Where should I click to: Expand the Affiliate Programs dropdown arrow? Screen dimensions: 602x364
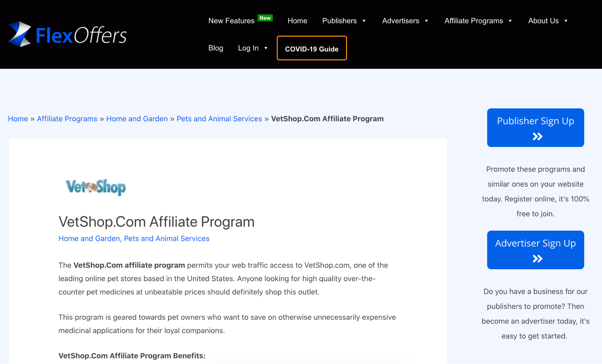click(x=510, y=21)
